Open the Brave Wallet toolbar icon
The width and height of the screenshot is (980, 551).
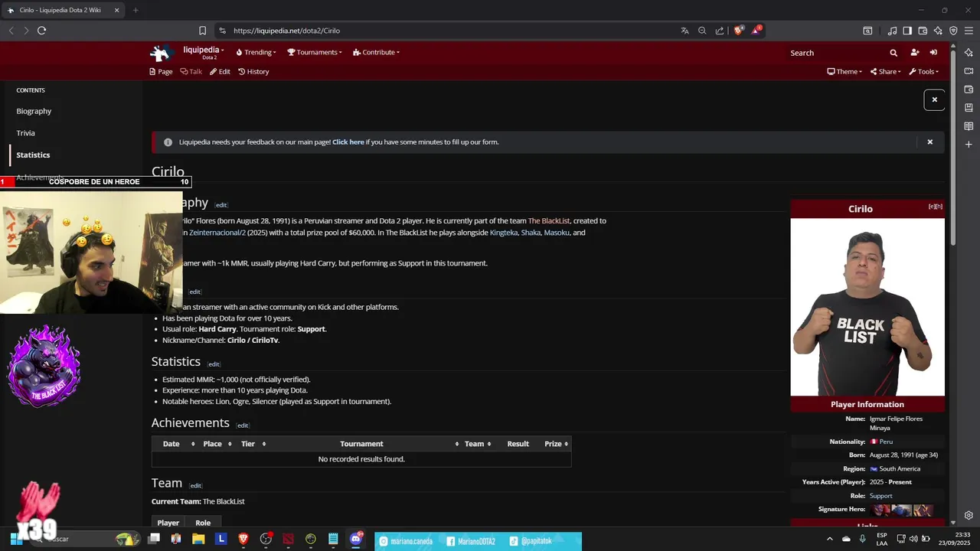pyautogui.click(x=923, y=31)
